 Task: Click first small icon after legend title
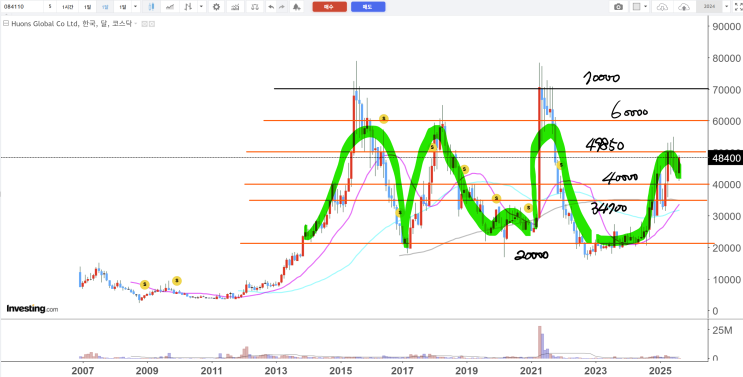point(145,24)
